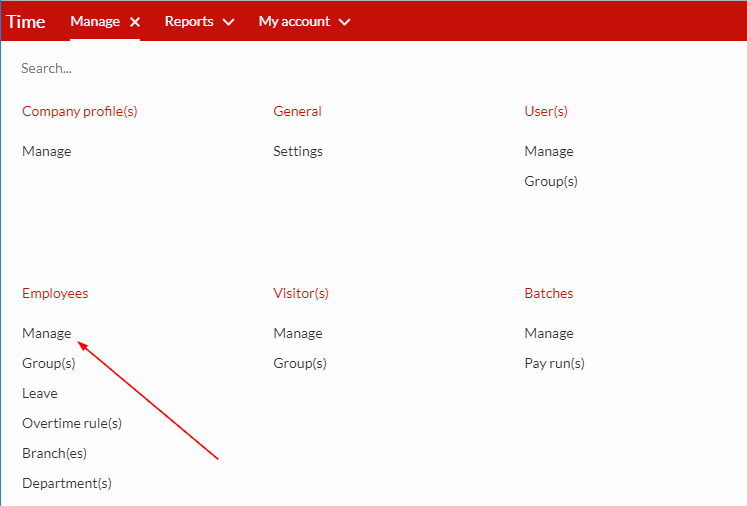This screenshot has width=747, height=506.
Task: Close the Manage menu via X icon
Action: pos(135,22)
